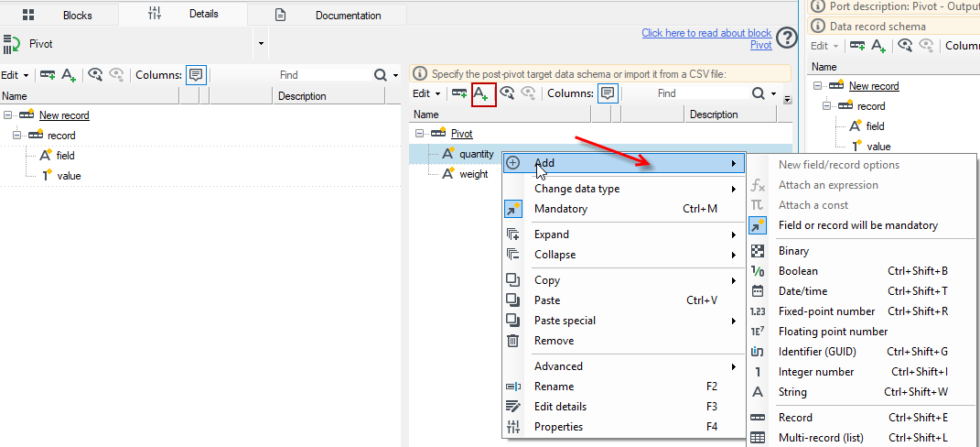
Task: Choose Remove from context menu
Action: coord(624,341)
